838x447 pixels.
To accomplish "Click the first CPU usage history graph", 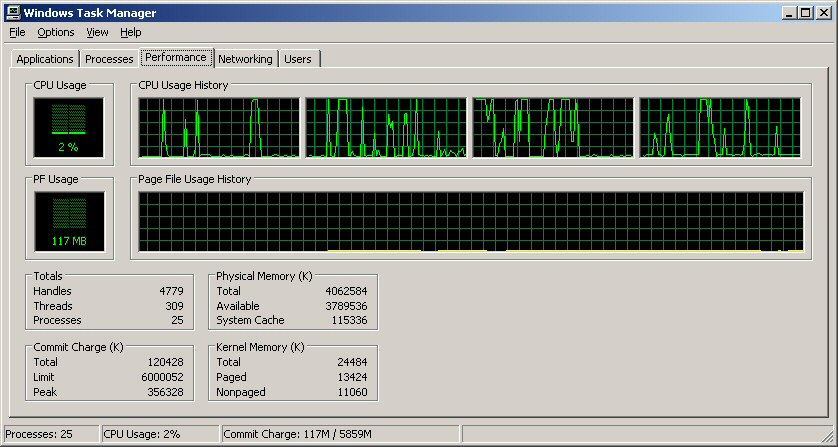I will click(x=219, y=128).
